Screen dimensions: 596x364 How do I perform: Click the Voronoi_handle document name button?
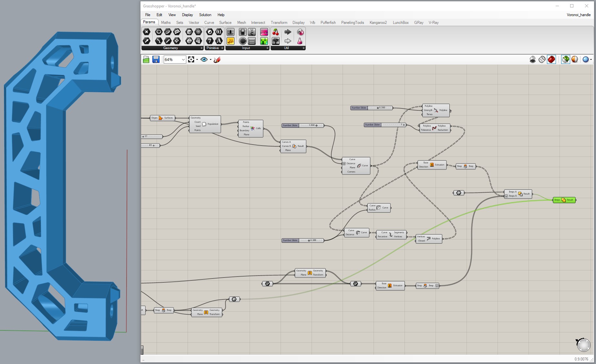coord(579,15)
